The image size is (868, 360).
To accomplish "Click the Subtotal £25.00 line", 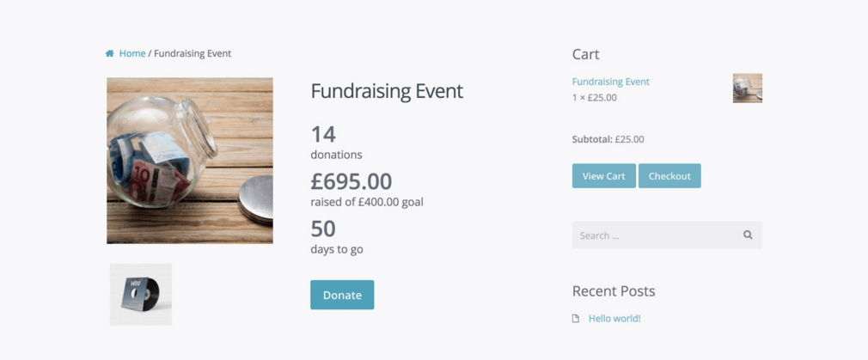I will click(608, 139).
